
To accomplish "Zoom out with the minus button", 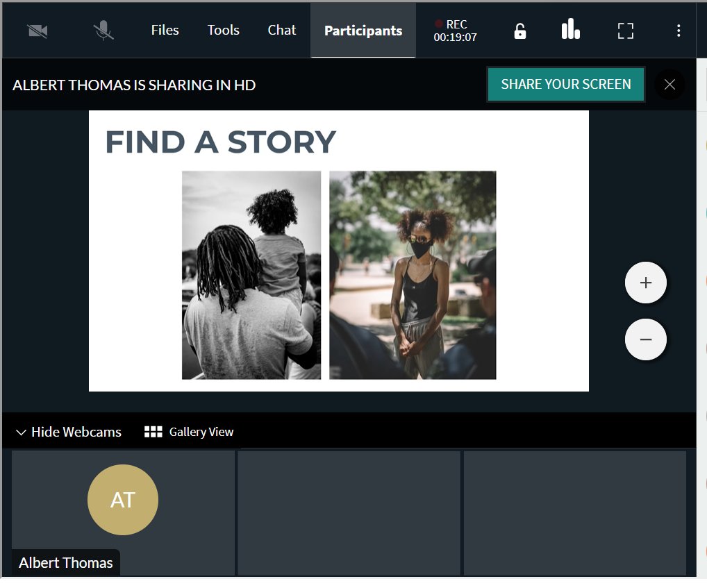I will [x=646, y=339].
